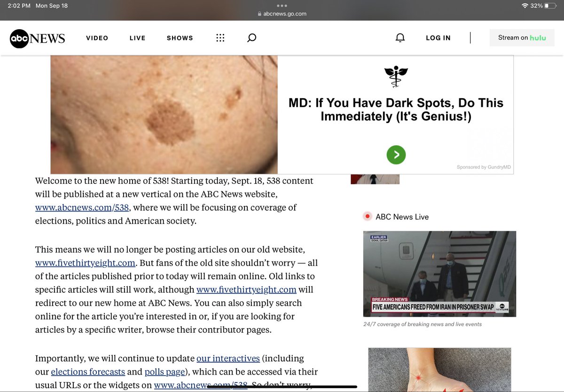The image size is (564, 392).
Task: Tap the 'Mon Sep 18' date
Action: pos(51,6)
